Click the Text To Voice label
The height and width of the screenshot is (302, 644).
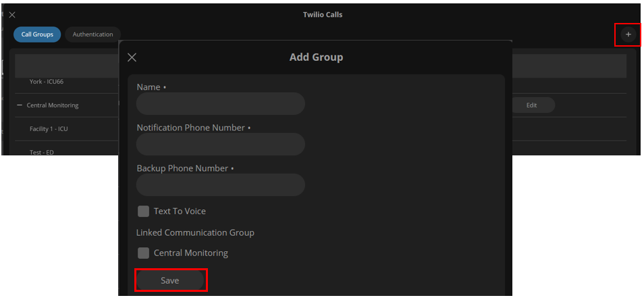180,211
